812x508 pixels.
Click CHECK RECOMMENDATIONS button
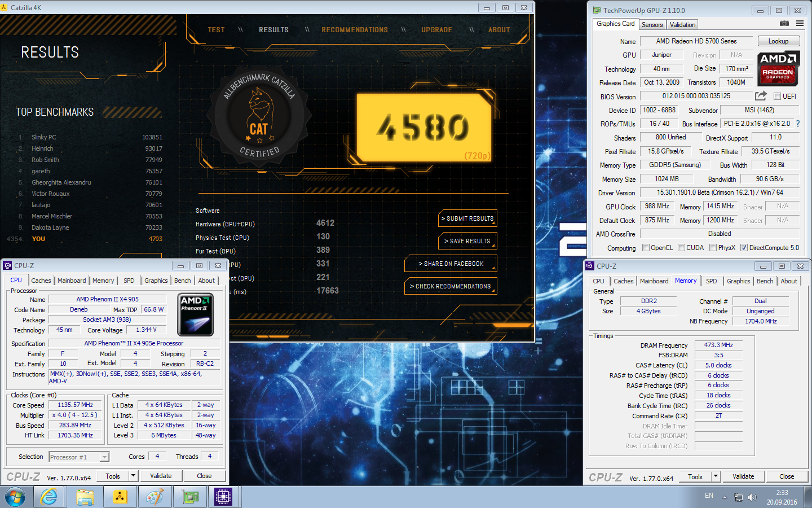(451, 286)
